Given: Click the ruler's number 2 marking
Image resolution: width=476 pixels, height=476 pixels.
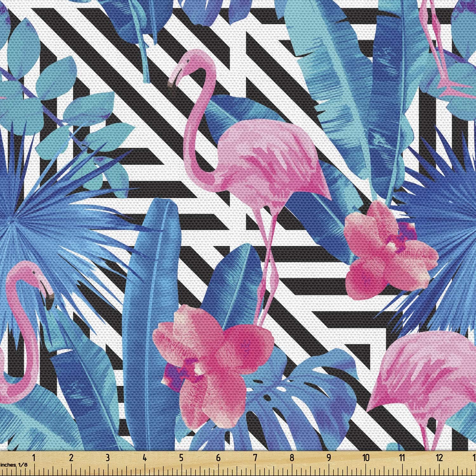Looking at the screenshot, I should (x=71, y=458).
